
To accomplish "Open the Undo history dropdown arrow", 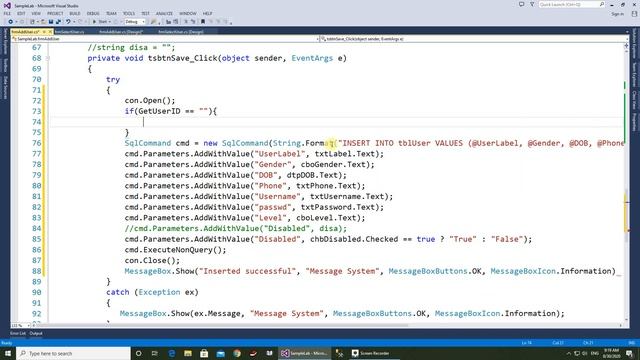I will click(x=73, y=22).
